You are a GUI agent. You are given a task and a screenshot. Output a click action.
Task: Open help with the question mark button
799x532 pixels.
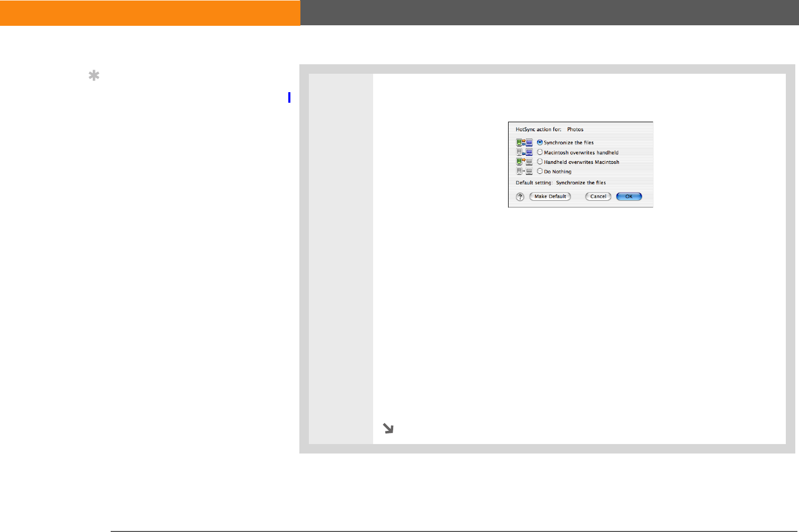[520, 196]
